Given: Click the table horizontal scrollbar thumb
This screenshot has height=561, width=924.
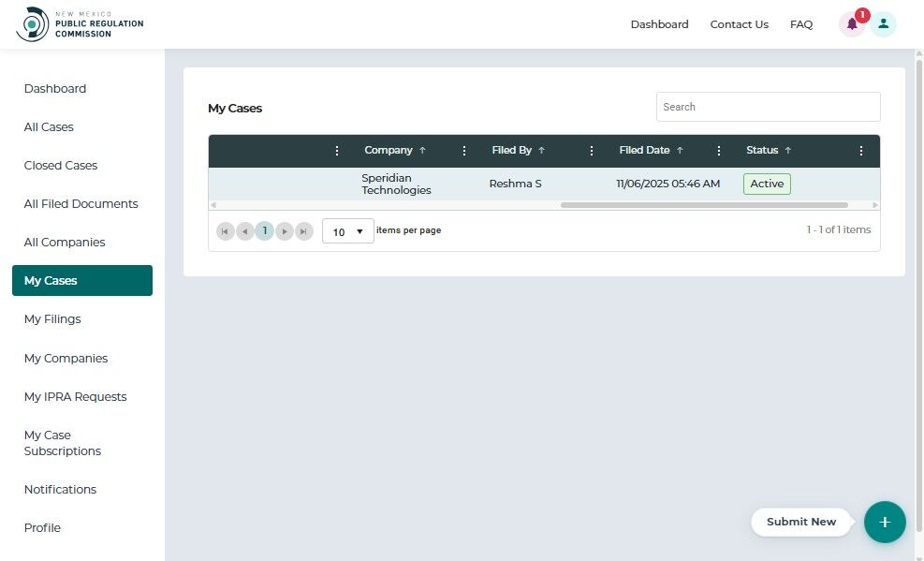Looking at the screenshot, I should tap(704, 205).
